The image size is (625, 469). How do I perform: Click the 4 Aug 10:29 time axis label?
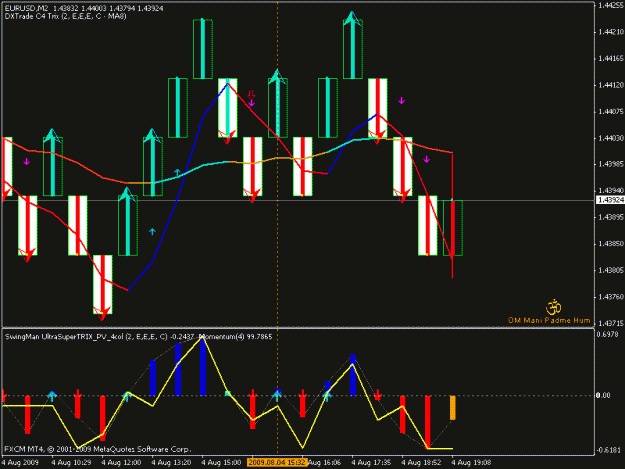click(71, 463)
